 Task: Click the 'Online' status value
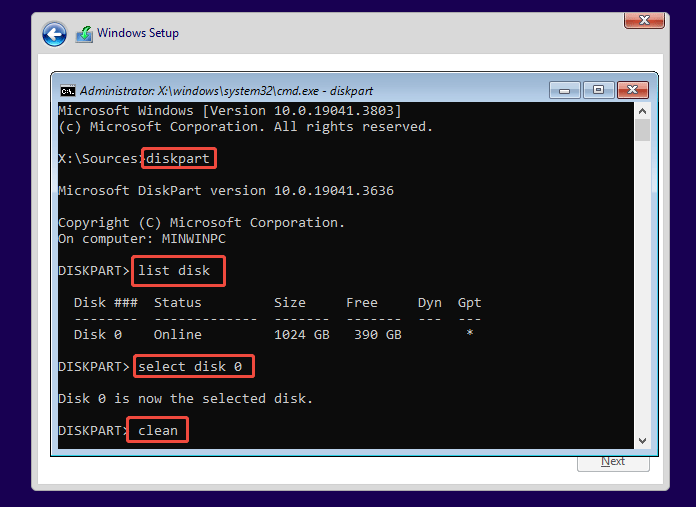(178, 334)
